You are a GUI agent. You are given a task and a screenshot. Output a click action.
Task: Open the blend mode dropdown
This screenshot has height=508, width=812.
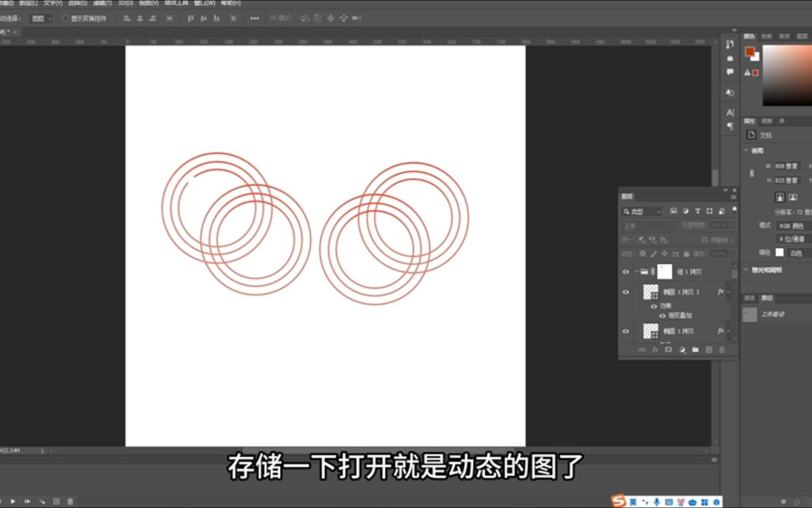point(648,225)
